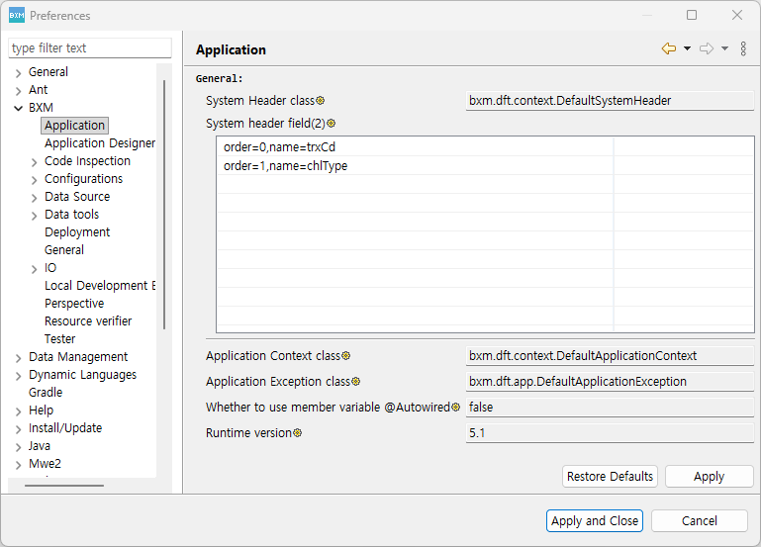This screenshot has height=547, width=761.
Task: Click Apply and Close button
Action: 595,521
